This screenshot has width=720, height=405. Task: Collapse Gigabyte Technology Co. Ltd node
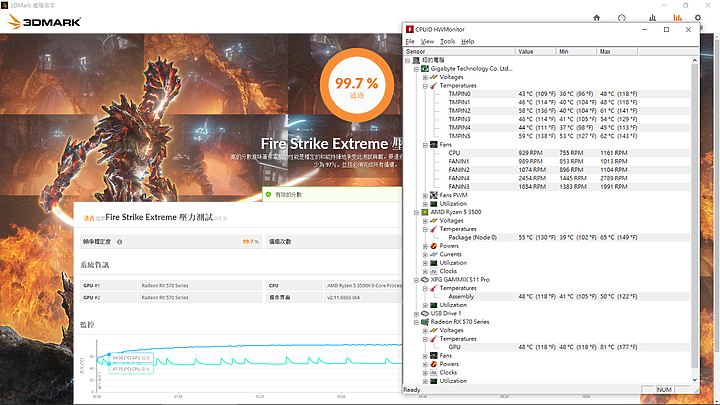click(416, 69)
